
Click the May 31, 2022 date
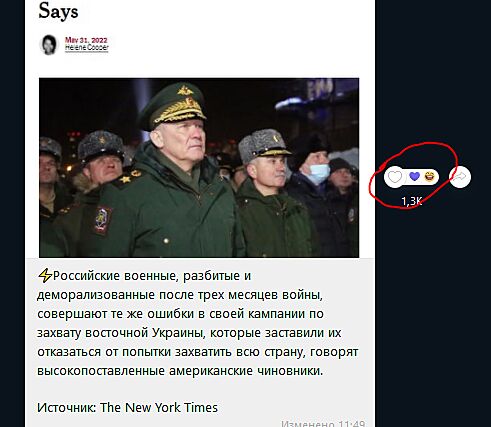pyautogui.click(x=86, y=40)
